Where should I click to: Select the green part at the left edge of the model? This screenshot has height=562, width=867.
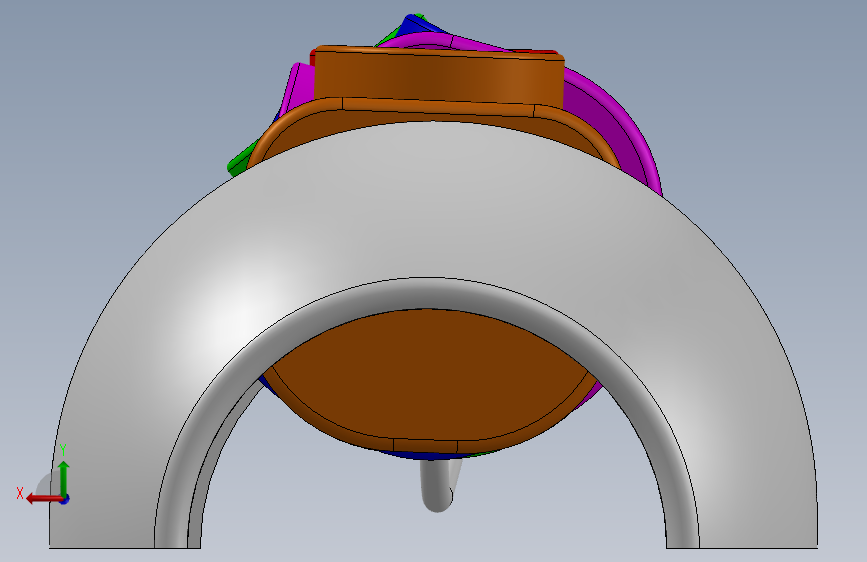tap(242, 160)
